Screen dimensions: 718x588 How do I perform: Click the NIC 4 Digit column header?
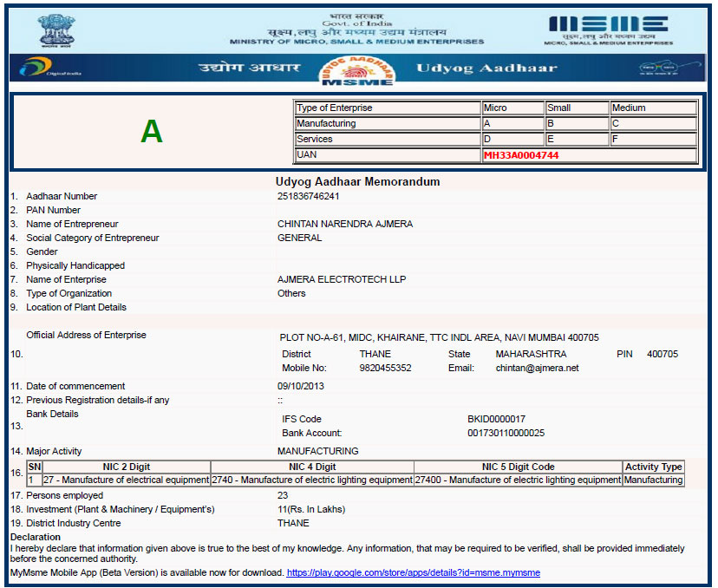coord(312,467)
